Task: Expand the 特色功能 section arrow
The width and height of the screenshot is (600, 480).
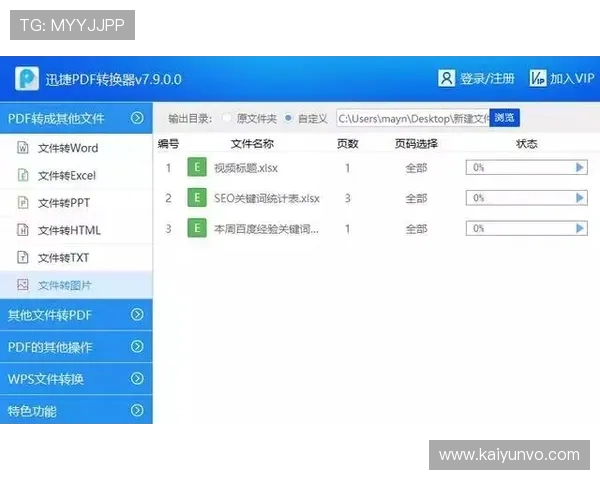Action: click(x=137, y=410)
